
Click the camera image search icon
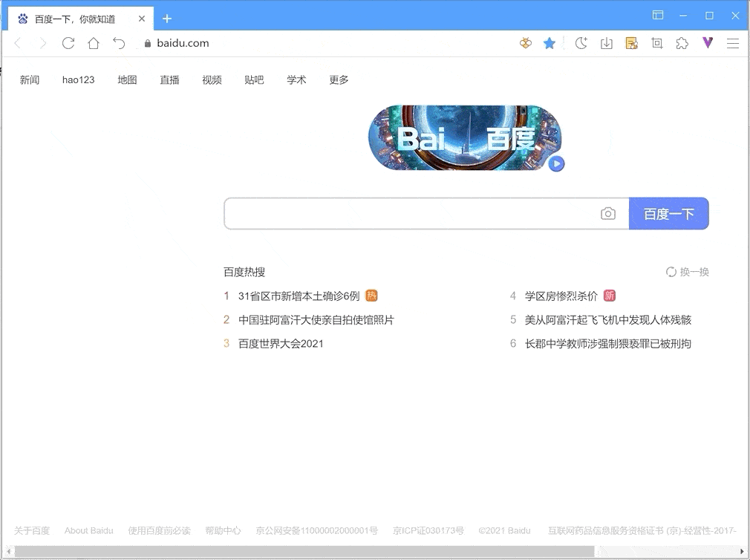[608, 213]
